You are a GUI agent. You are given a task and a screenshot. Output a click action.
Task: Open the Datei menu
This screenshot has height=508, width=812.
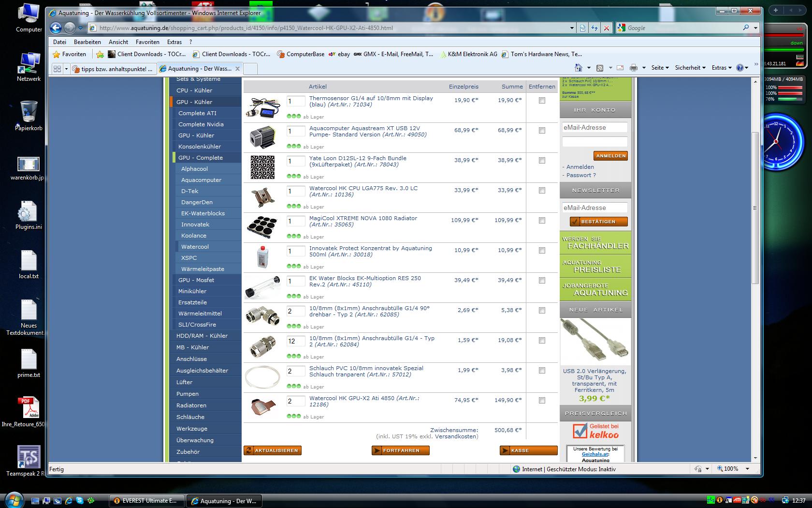(60, 42)
